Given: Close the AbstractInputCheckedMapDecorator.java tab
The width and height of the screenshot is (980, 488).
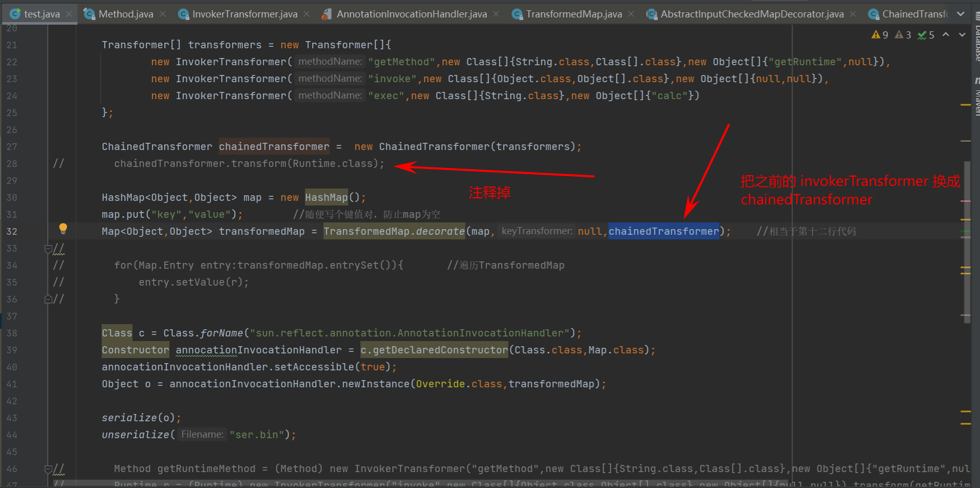Looking at the screenshot, I should (x=853, y=14).
